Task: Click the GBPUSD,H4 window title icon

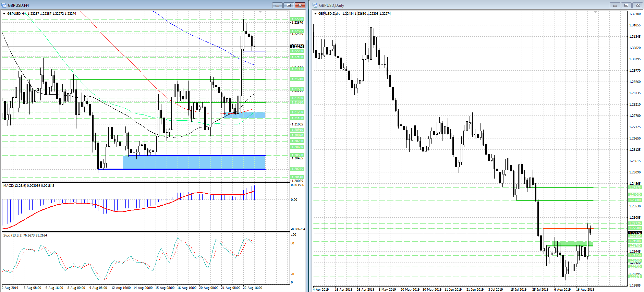Action: point(4,5)
